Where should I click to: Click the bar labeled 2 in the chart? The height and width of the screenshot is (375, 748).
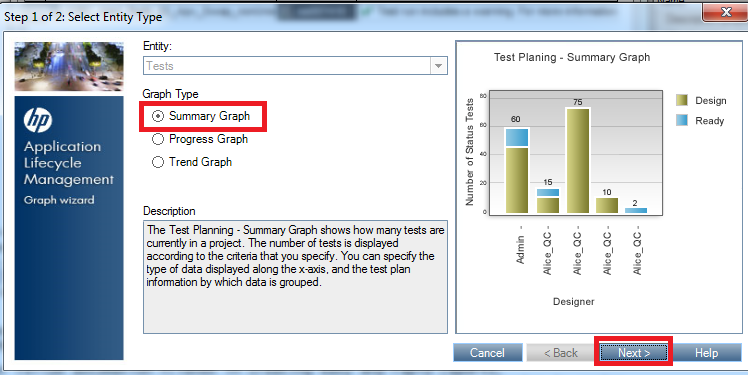pyautogui.click(x=636, y=210)
